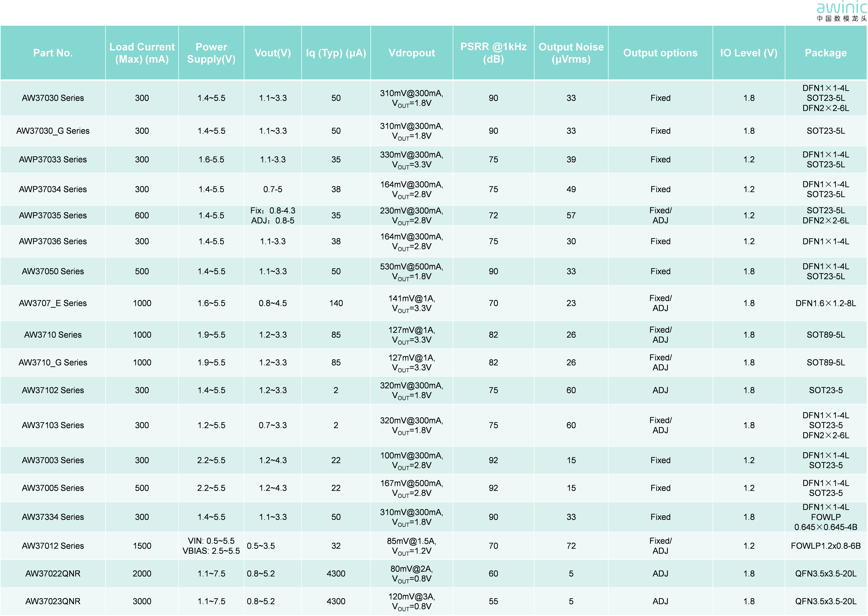
Task: Click the VIN/VBIAS power supply cell for AW37012
Action: click(211, 546)
